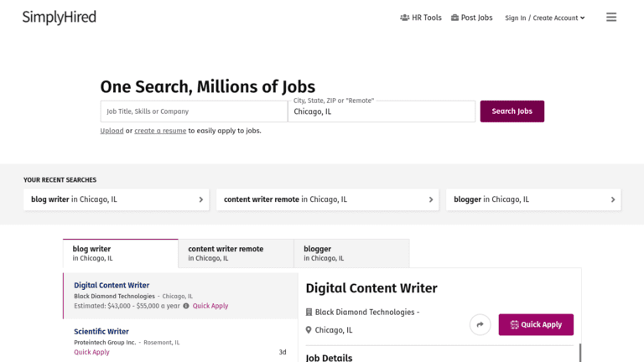Select the blog writer tab

120,253
